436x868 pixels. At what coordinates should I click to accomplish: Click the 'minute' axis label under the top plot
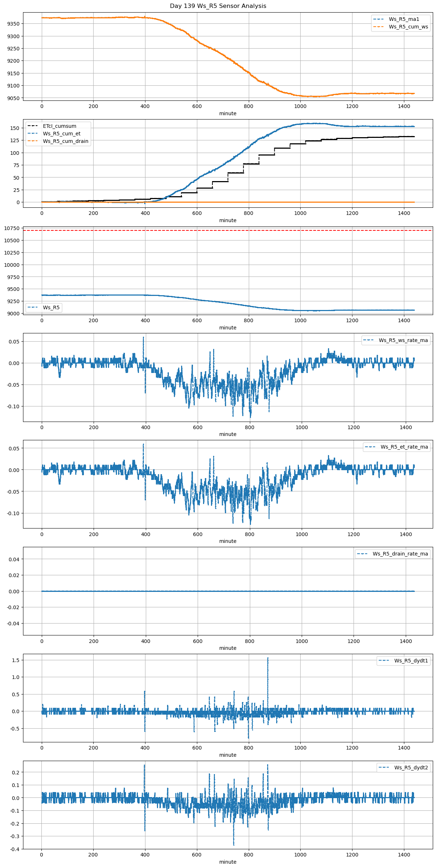tap(228, 113)
